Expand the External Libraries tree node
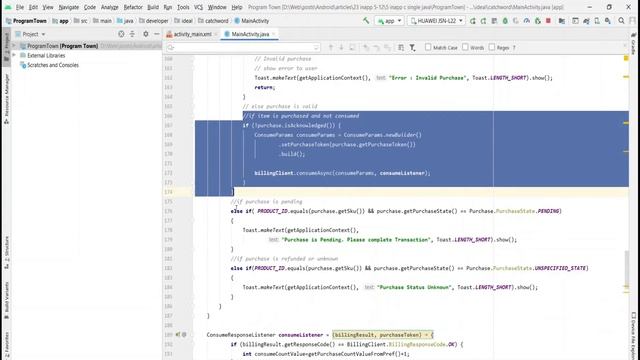The width and height of the screenshot is (640, 360). click(14, 55)
